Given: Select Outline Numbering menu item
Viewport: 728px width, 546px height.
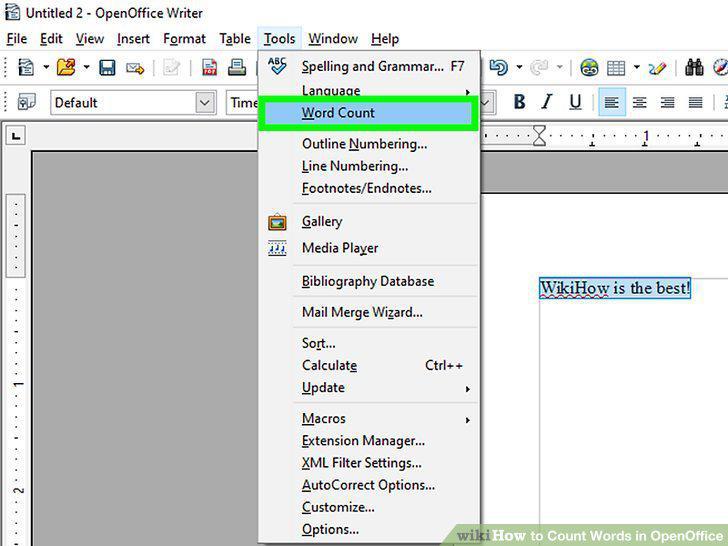Looking at the screenshot, I should (369, 144).
